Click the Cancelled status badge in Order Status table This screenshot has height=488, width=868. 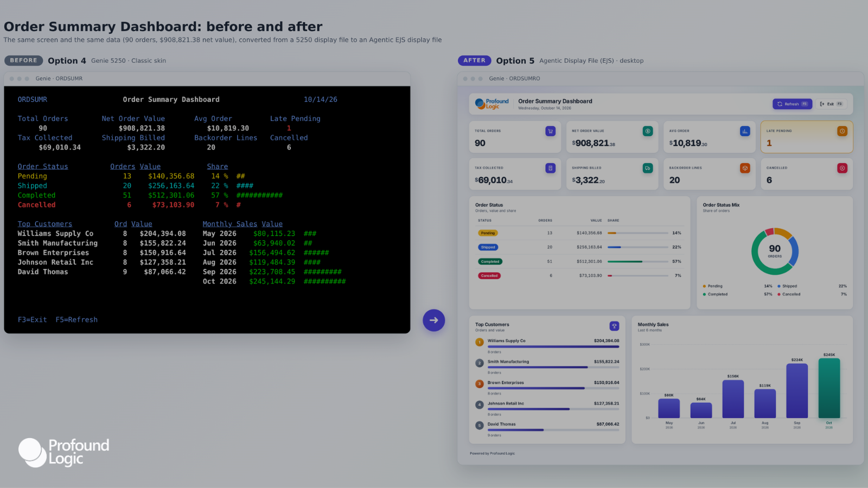[x=489, y=275]
